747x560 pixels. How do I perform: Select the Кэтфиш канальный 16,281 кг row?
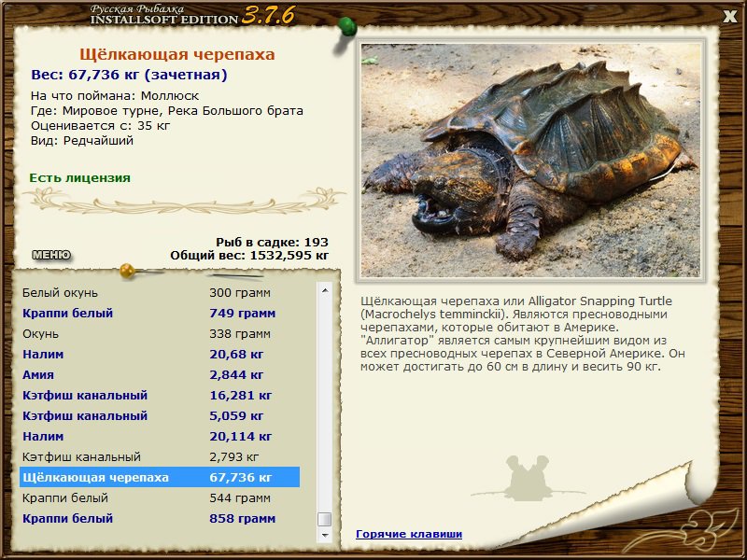(x=160, y=395)
